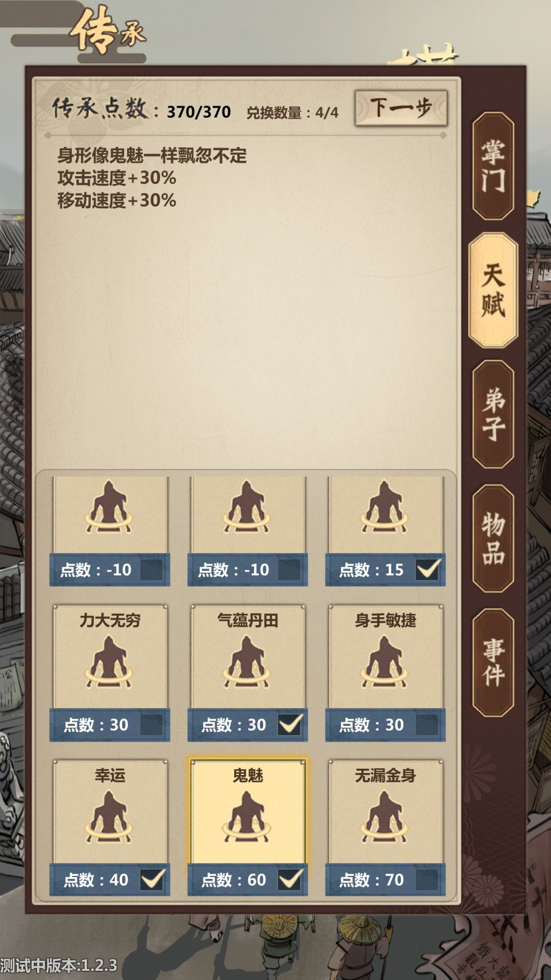This screenshot has height=980, width=551.
Task: Check the 无漏金身 70-point checkbox
Action: (427, 879)
